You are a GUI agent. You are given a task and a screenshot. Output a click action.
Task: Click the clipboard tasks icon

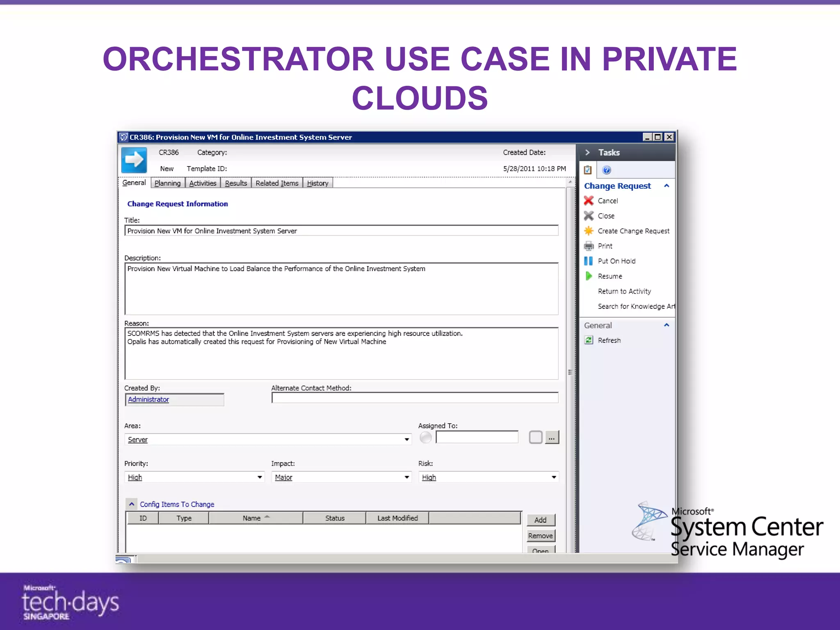click(x=588, y=170)
